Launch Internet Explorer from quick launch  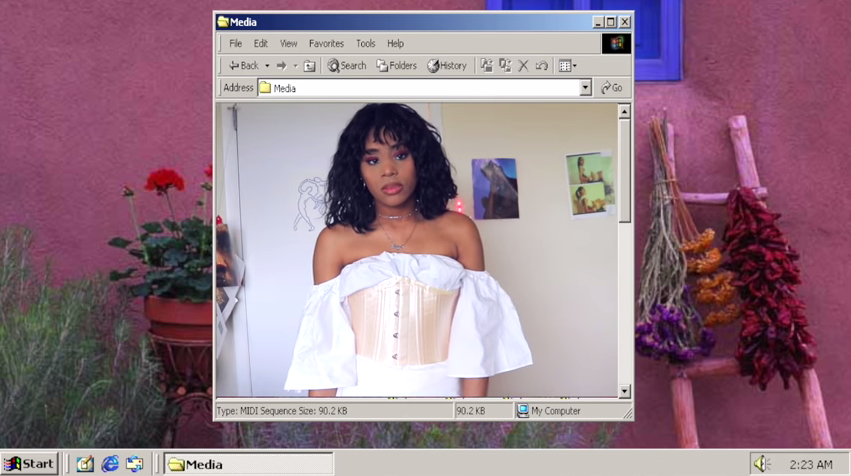[110, 464]
